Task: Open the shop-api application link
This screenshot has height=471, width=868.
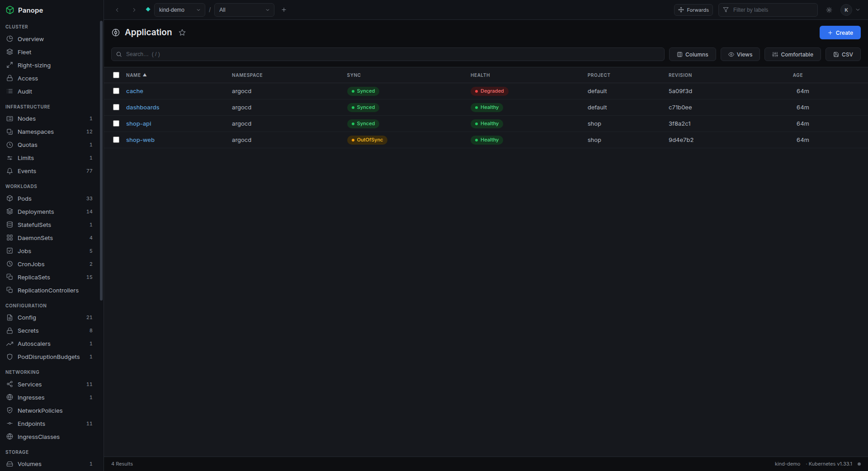Action: [138, 123]
